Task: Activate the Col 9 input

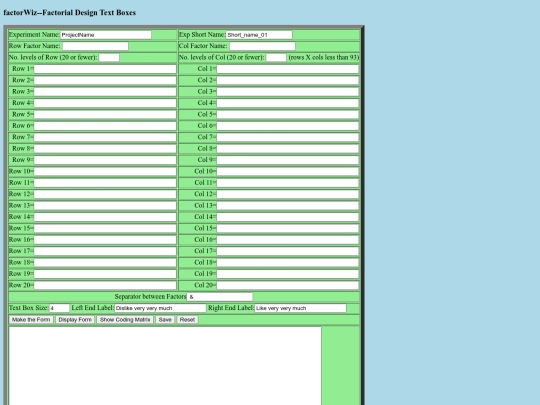Action: point(288,160)
